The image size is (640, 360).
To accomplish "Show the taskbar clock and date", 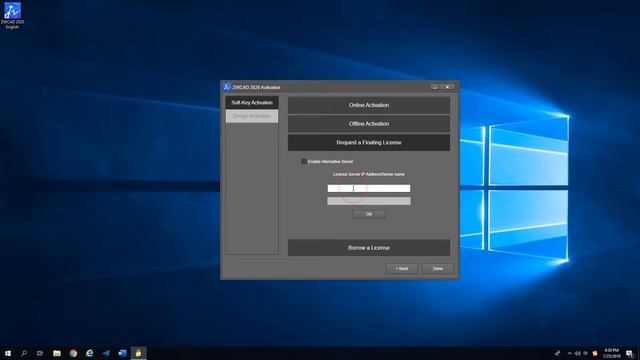I will (611, 353).
